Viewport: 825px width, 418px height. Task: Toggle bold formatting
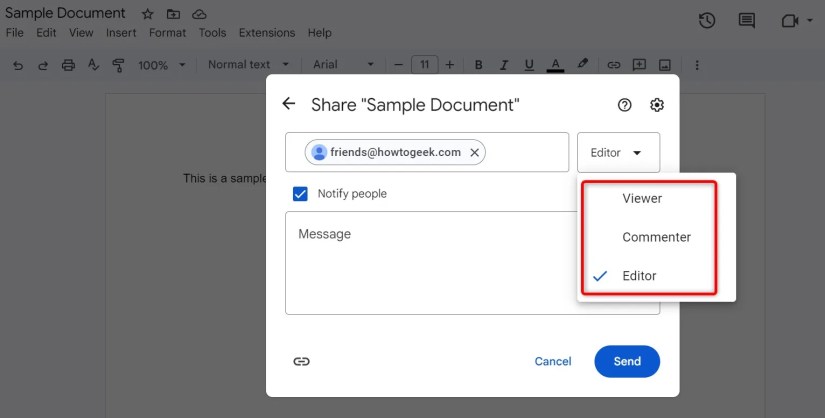tap(478, 65)
